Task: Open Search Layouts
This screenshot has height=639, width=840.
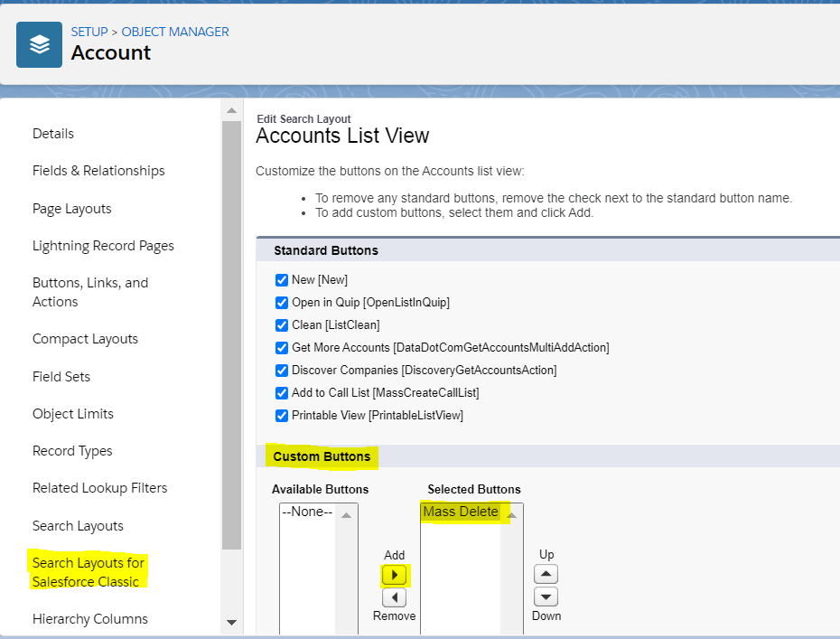Action: (x=78, y=526)
